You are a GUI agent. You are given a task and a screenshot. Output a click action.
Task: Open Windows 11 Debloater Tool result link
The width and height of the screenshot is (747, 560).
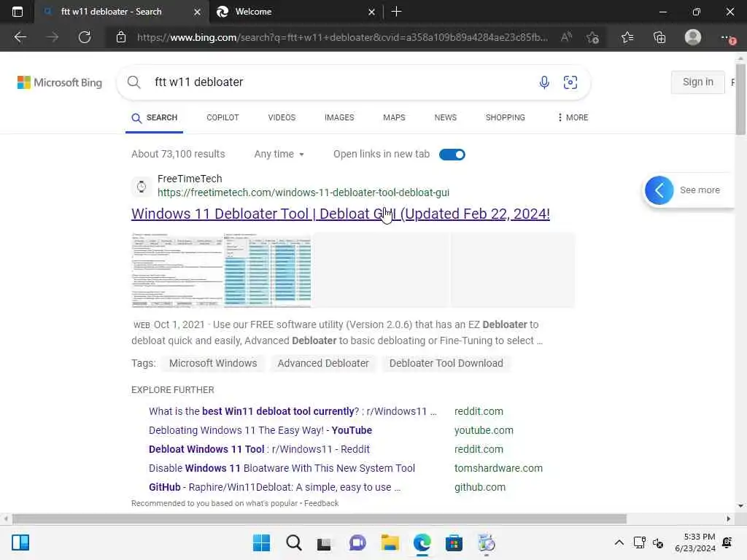pos(341,214)
